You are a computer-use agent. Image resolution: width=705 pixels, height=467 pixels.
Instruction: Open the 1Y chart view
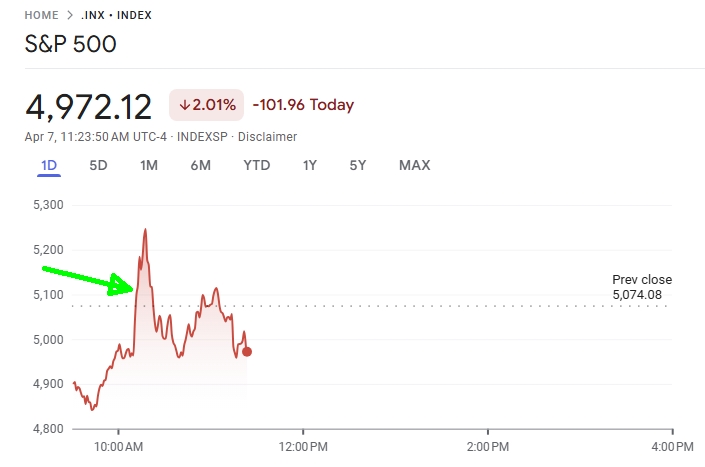click(310, 165)
